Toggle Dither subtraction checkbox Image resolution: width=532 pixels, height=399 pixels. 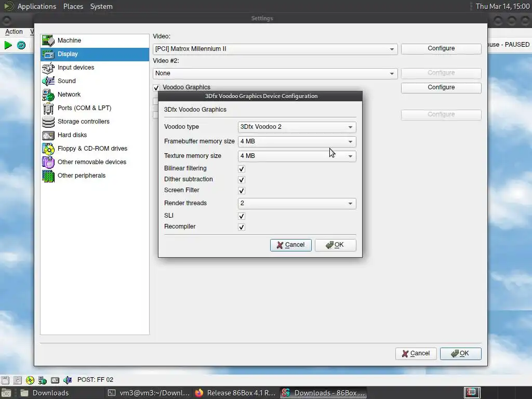pos(242,179)
